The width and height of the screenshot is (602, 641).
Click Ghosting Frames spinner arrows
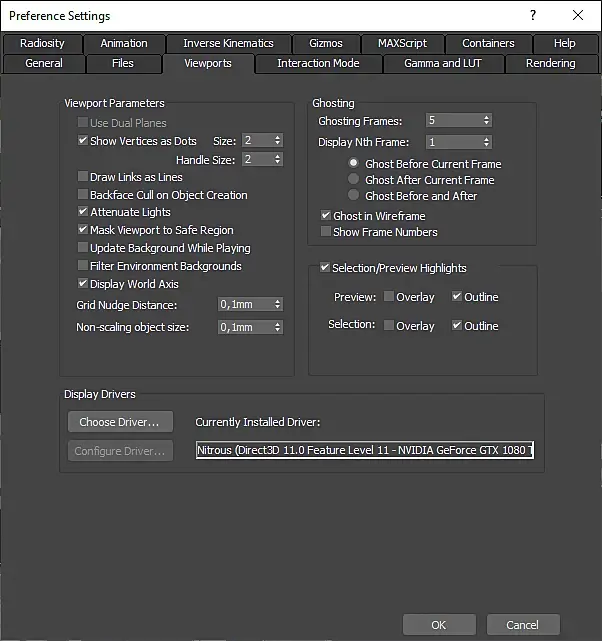pos(486,121)
